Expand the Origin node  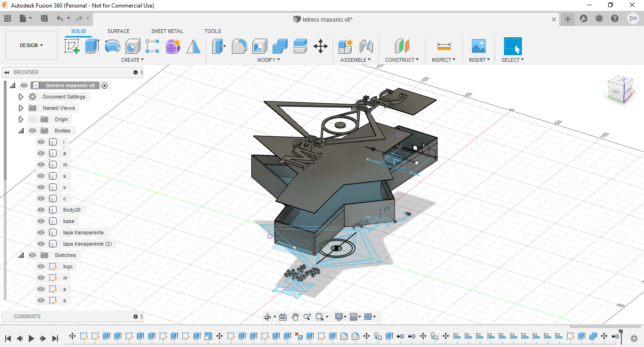point(21,119)
